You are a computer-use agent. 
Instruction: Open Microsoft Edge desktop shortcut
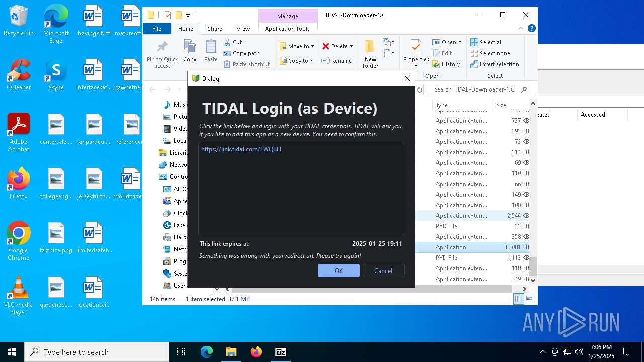tap(56, 24)
